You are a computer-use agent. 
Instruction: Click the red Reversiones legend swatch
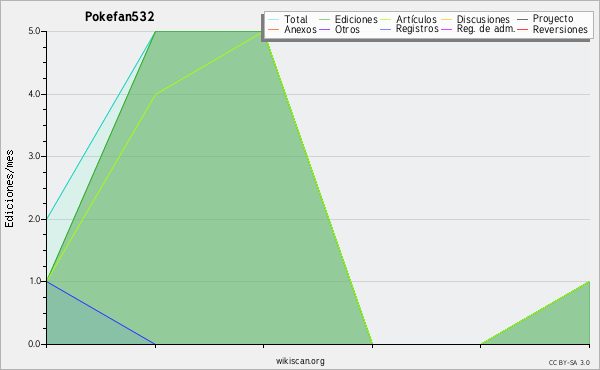click(522, 29)
